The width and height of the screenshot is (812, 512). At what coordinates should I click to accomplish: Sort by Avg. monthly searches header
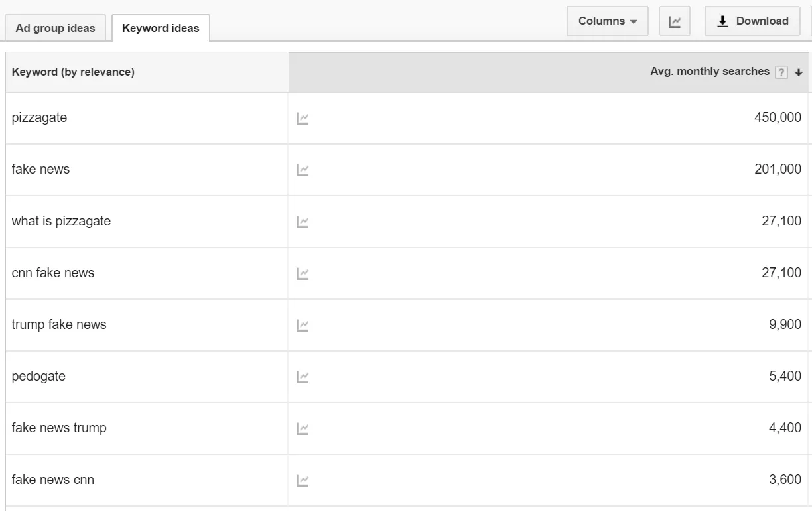click(x=710, y=72)
